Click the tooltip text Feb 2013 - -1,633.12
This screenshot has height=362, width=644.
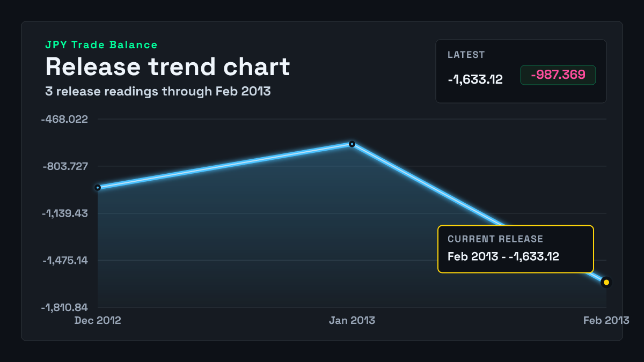pyautogui.click(x=503, y=256)
